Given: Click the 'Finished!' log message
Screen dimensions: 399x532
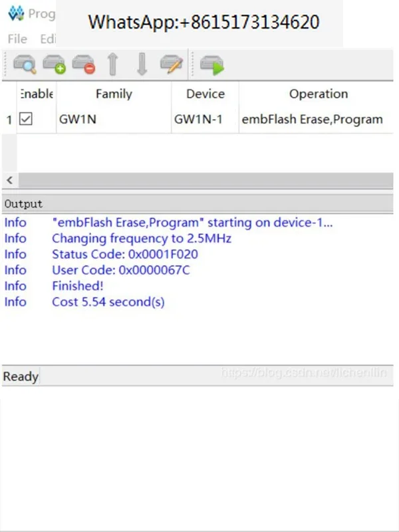Looking at the screenshot, I should [x=78, y=286].
